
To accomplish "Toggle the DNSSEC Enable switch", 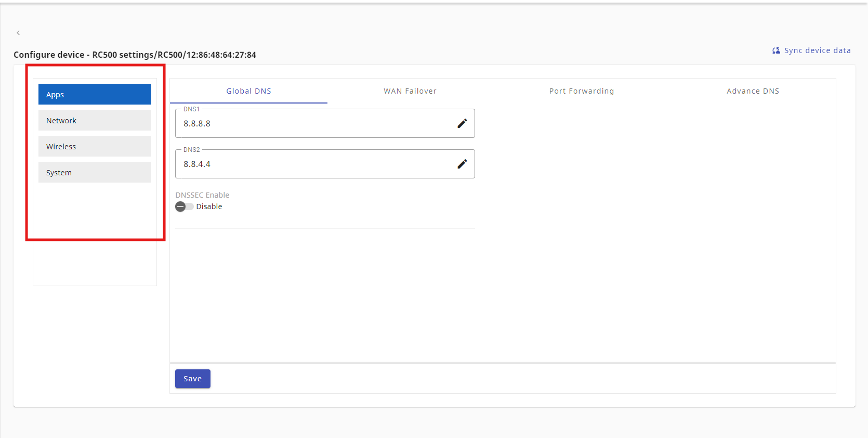I will (x=184, y=207).
